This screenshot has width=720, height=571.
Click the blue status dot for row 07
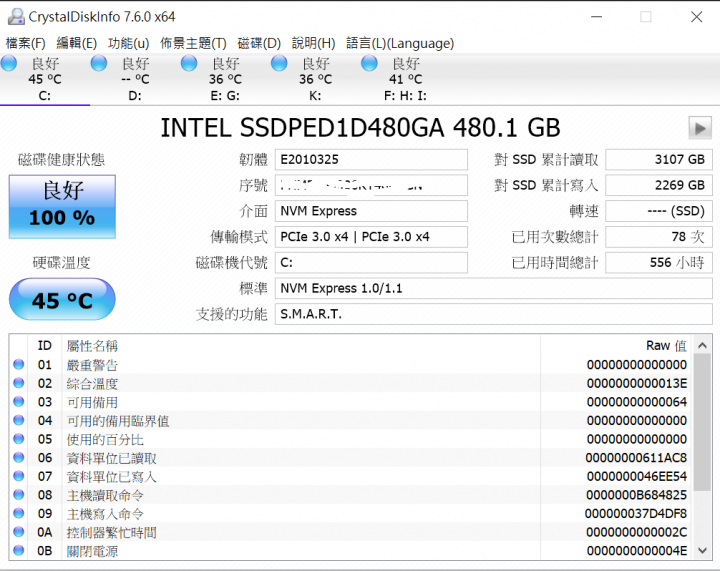coord(19,476)
